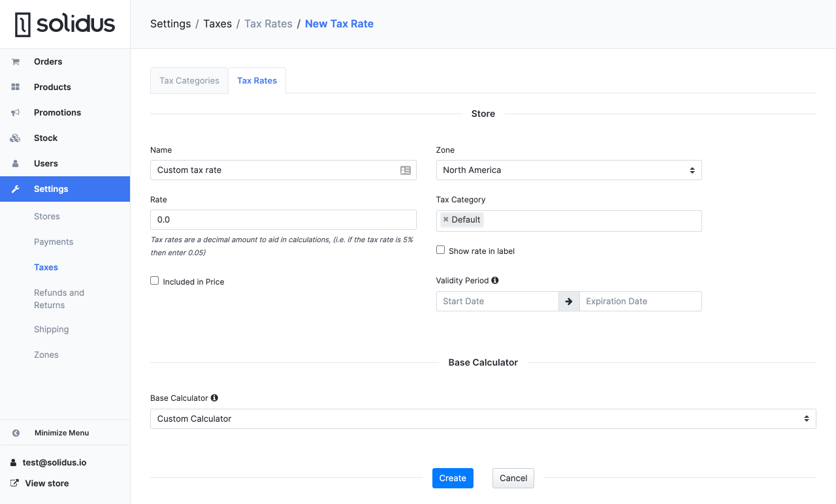The image size is (836, 504).
Task: Check the Show rate in label box
Action: coord(441,250)
